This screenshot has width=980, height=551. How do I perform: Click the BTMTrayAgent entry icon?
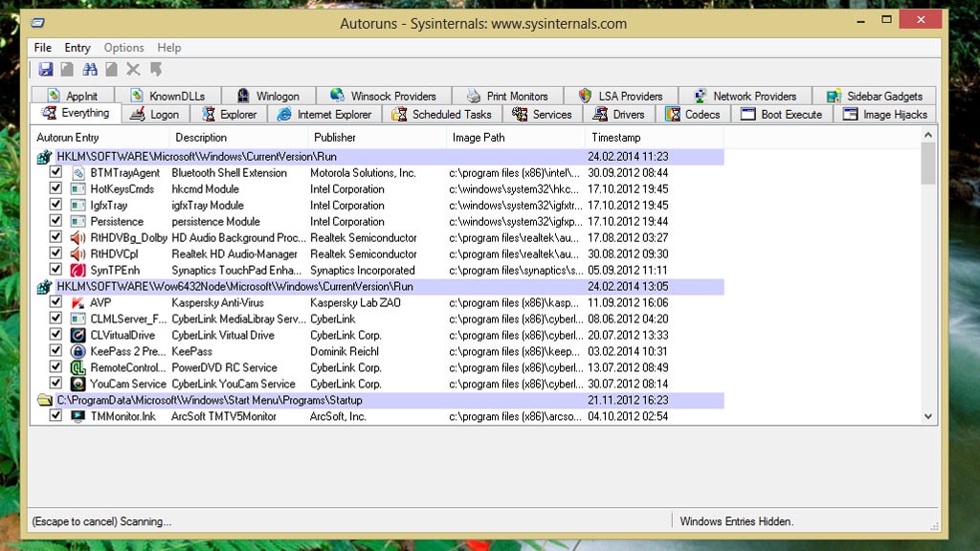click(78, 173)
